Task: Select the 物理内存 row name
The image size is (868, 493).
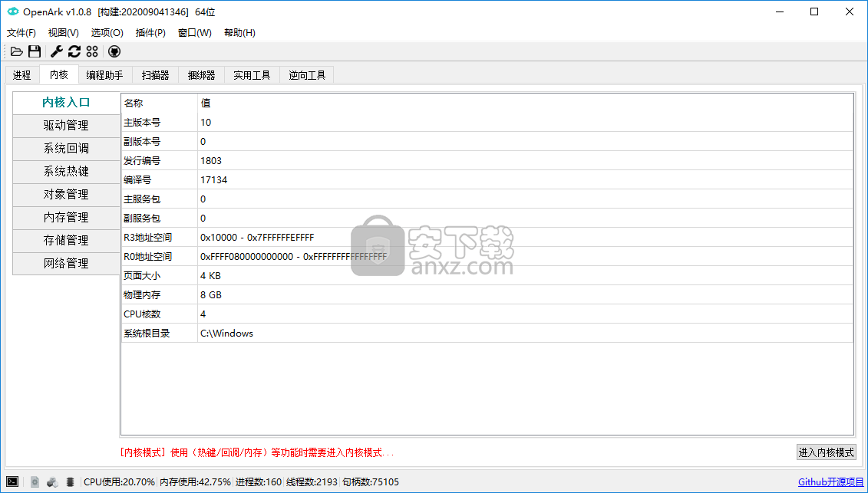Action: (142, 295)
